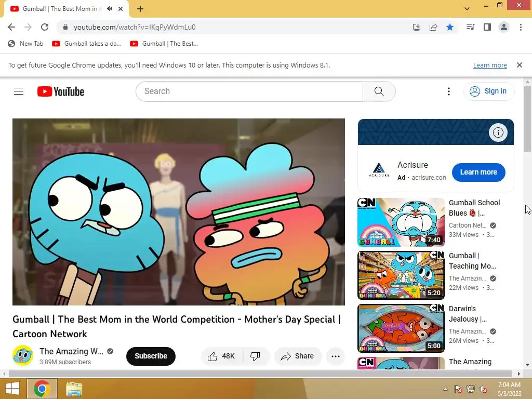Open 'Darwin's Jealousy' video title
This screenshot has width=532, height=399.
pyautogui.click(x=468, y=313)
